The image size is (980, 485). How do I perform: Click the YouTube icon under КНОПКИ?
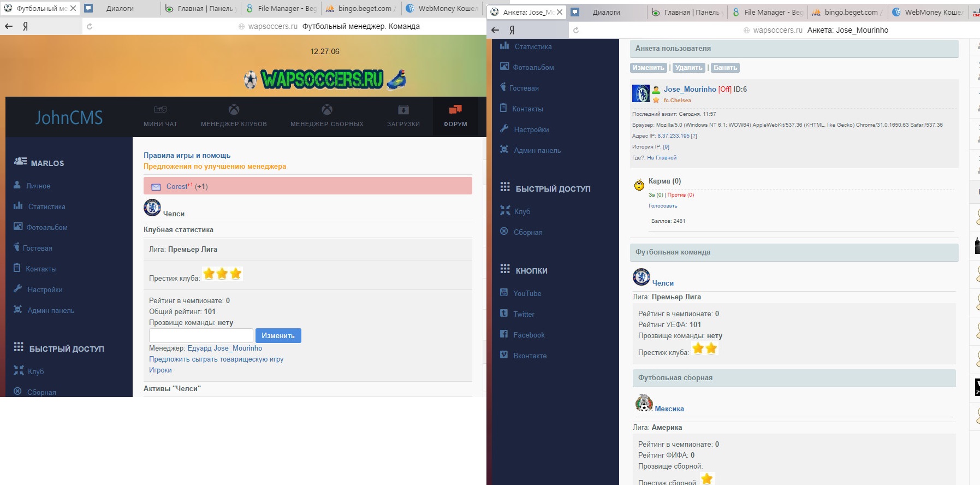(504, 293)
